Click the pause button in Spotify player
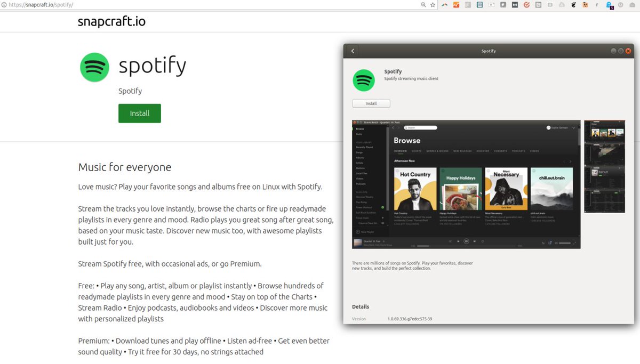 click(466, 241)
